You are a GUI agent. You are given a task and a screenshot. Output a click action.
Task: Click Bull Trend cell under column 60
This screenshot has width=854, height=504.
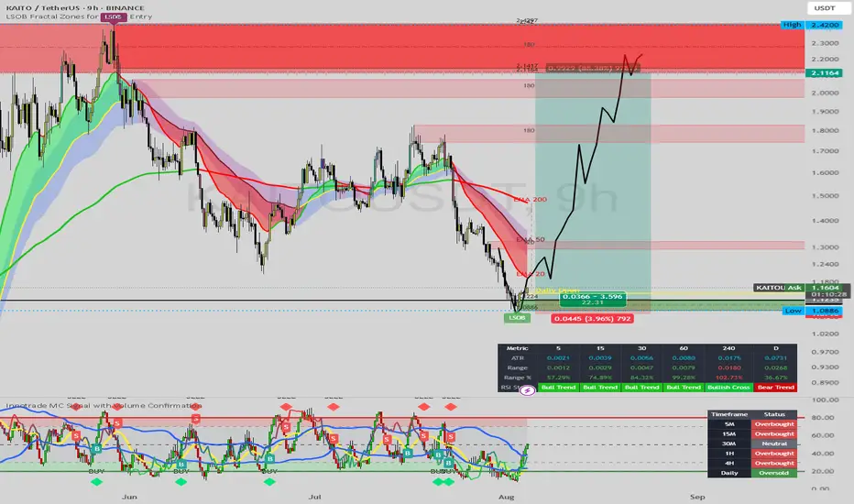point(684,388)
